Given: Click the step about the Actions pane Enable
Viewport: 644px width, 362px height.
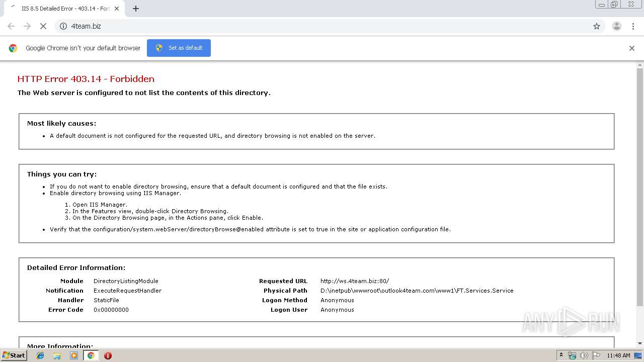Looking at the screenshot, I should [168, 218].
